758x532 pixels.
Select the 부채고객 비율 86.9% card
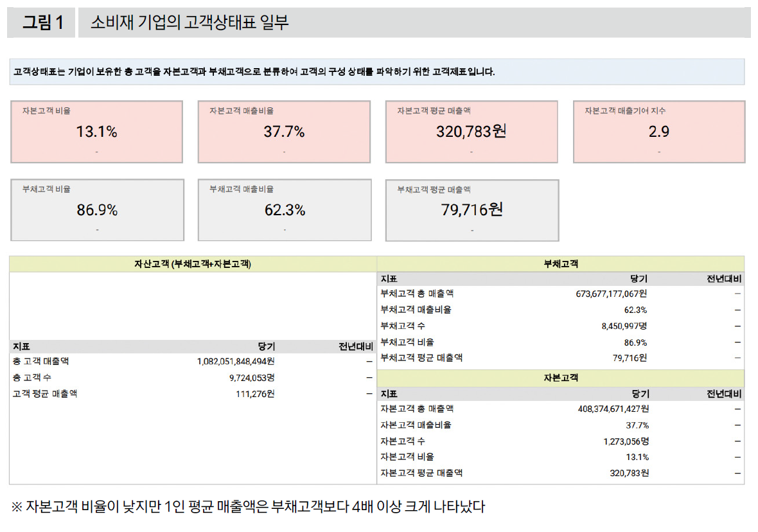tap(97, 210)
